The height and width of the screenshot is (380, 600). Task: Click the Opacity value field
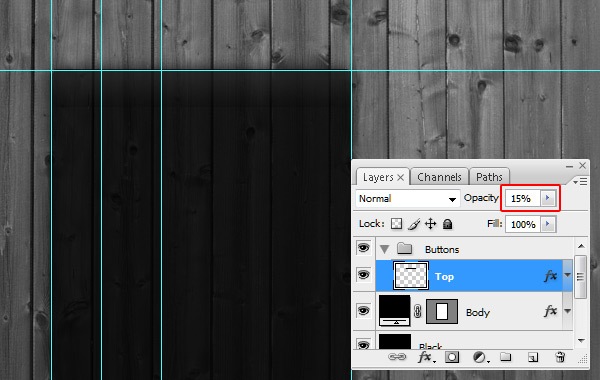point(523,198)
